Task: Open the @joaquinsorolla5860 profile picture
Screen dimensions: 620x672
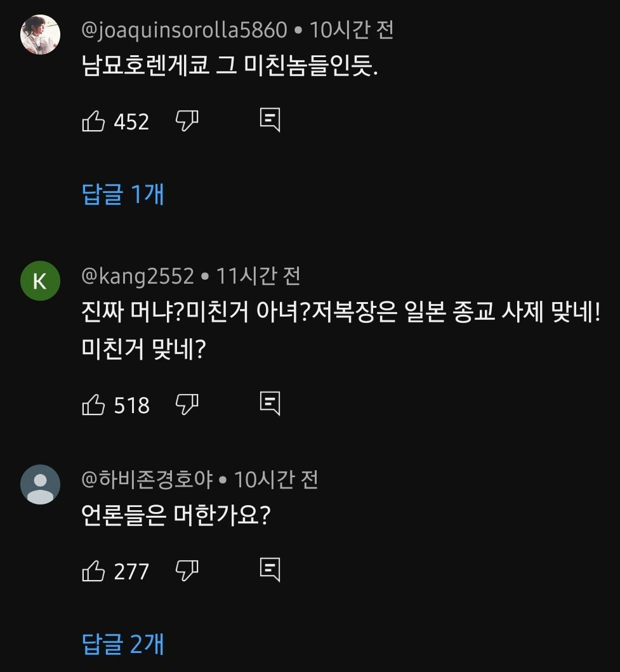Action: point(40,34)
